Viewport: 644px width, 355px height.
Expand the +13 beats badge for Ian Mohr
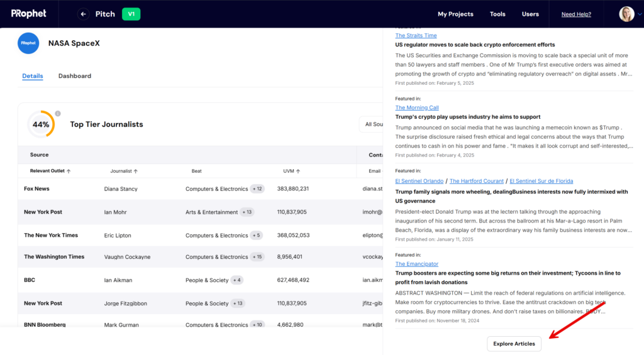(x=247, y=212)
